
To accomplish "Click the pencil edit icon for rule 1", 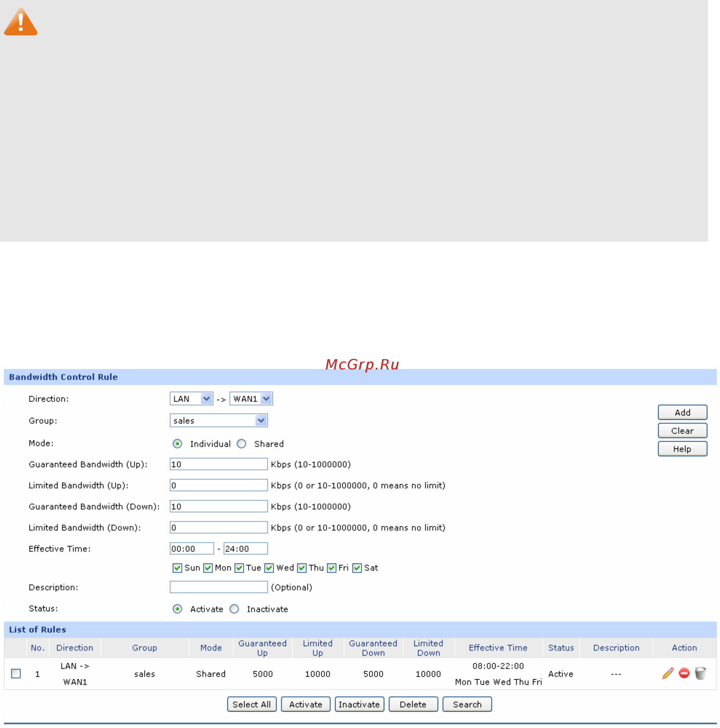I will (x=668, y=673).
